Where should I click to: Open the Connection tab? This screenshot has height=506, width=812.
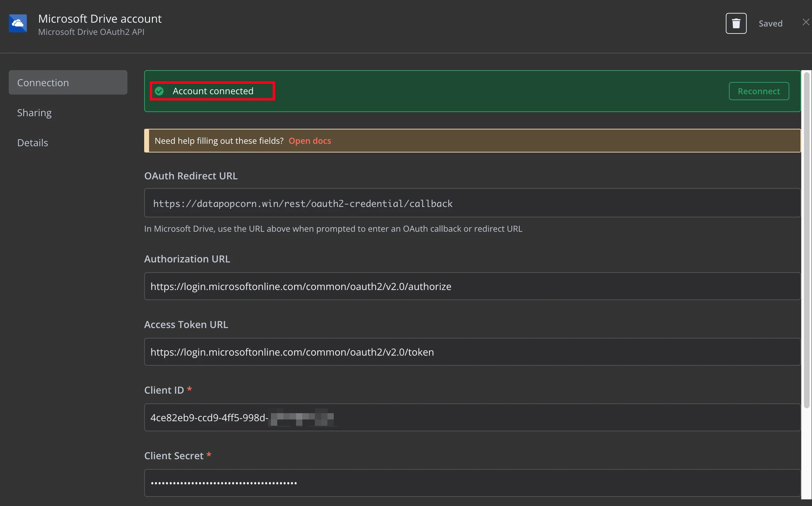[x=68, y=82]
